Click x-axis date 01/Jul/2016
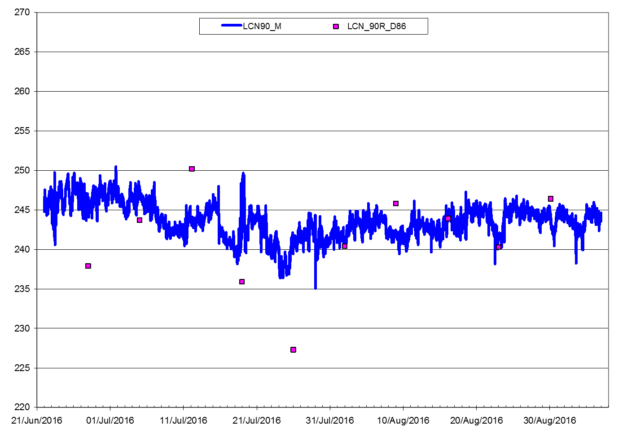640x438 pixels. (110, 420)
